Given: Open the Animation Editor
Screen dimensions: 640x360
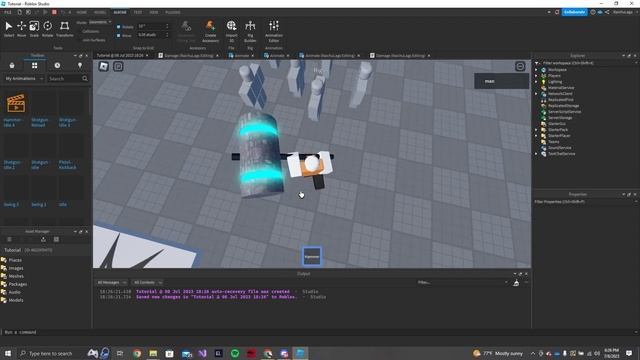Looking at the screenshot, I should pyautogui.click(x=274, y=31).
